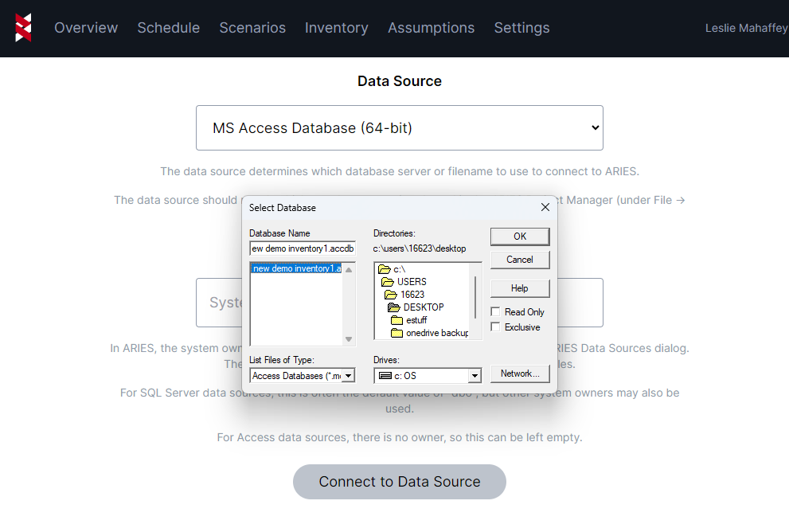The height and width of the screenshot is (532, 789).
Task: Open the Drives dropdown arrow
Action: coord(475,375)
